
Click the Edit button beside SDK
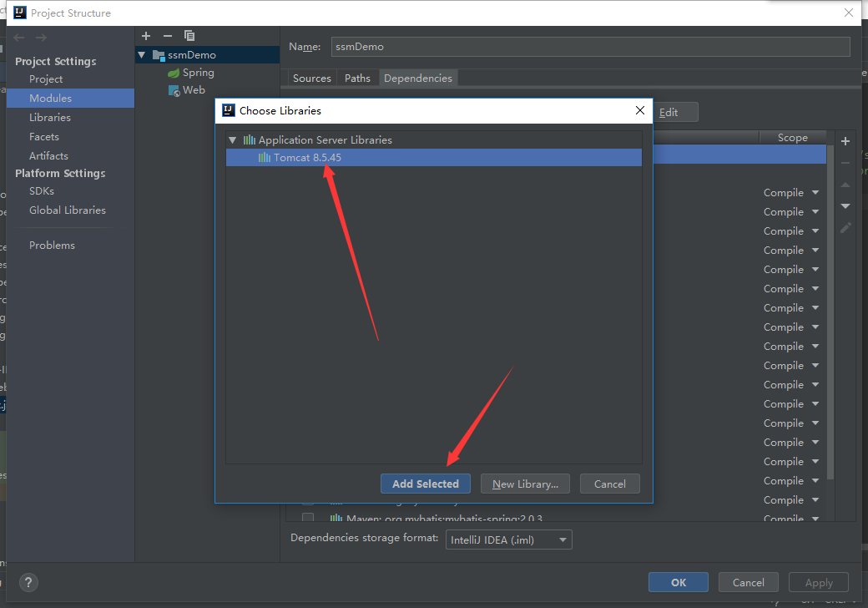click(675, 112)
